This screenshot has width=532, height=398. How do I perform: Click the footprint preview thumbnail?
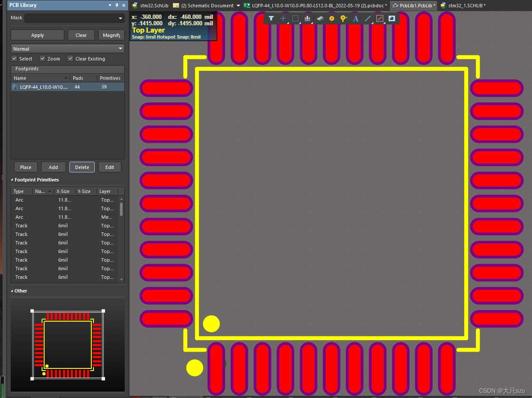tap(68, 345)
